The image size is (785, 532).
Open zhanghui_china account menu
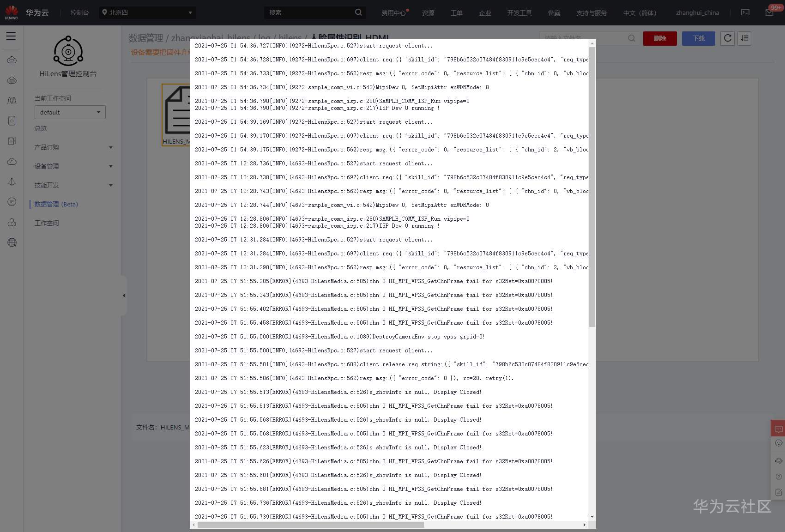tap(697, 13)
